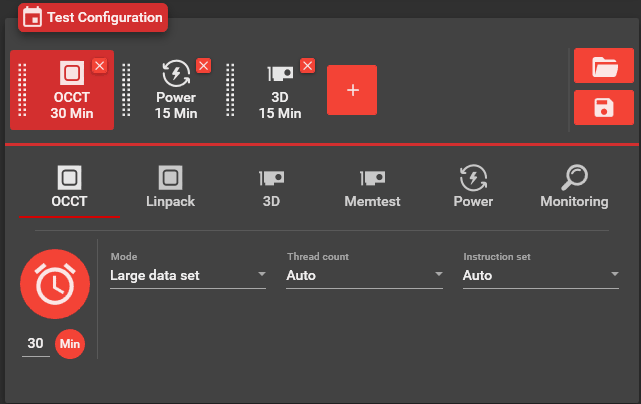The width and height of the screenshot is (641, 404).
Task: Click the Test Configuration header badge
Action: pos(93,18)
